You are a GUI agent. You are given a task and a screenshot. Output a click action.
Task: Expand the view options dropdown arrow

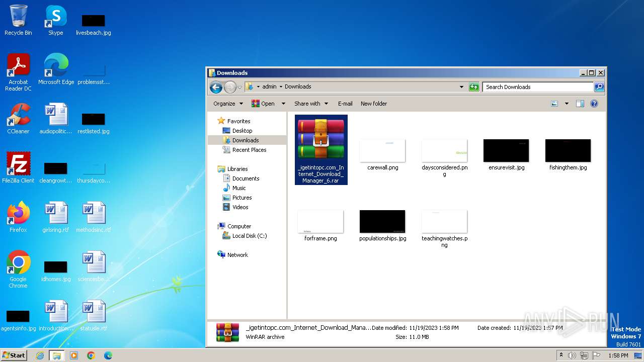click(567, 104)
